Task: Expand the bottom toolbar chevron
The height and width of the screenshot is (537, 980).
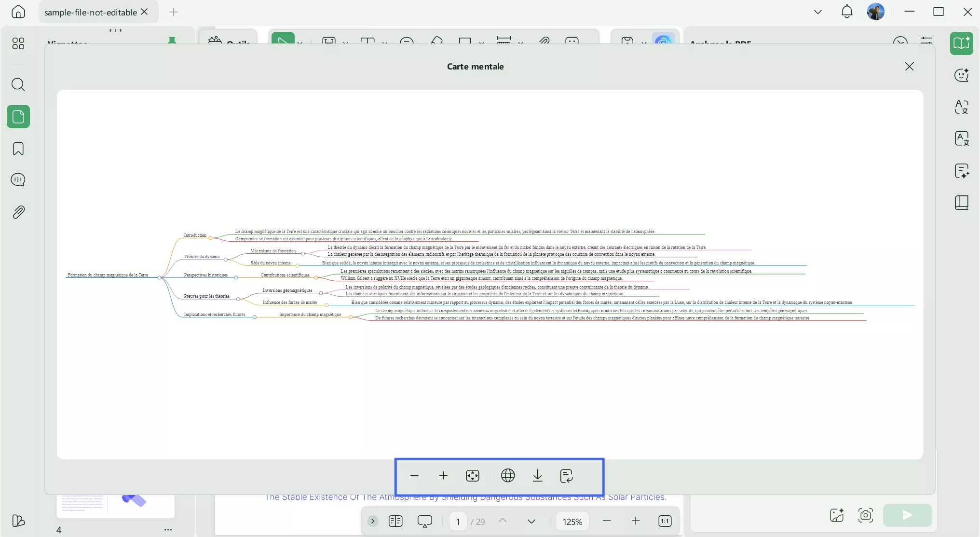Action: [372, 521]
